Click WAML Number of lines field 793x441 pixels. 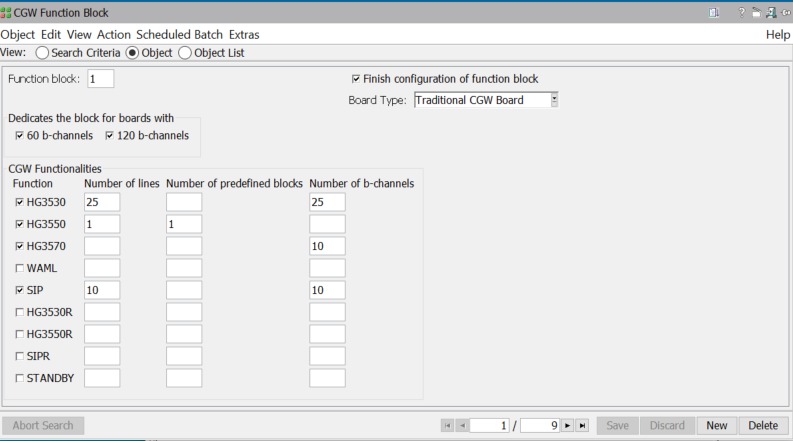tap(102, 268)
